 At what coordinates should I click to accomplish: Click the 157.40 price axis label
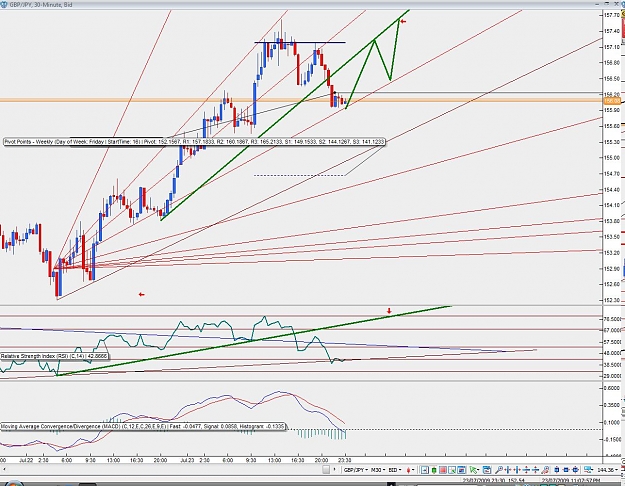(x=612, y=31)
